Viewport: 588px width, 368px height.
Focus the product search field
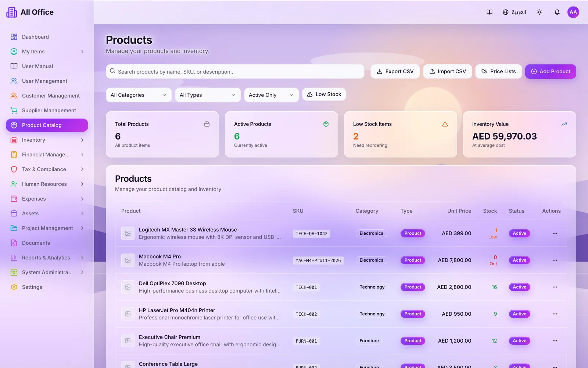235,71
